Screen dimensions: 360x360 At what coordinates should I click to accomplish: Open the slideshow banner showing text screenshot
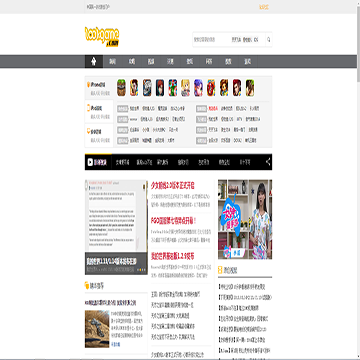(116, 227)
